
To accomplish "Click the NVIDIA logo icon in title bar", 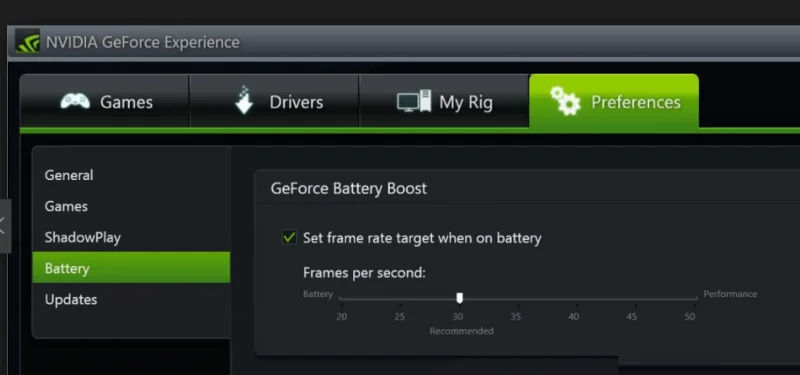I will 28,41.
